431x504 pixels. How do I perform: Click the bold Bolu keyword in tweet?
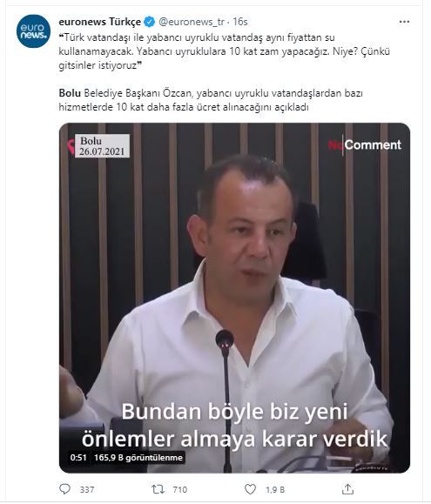(70, 93)
